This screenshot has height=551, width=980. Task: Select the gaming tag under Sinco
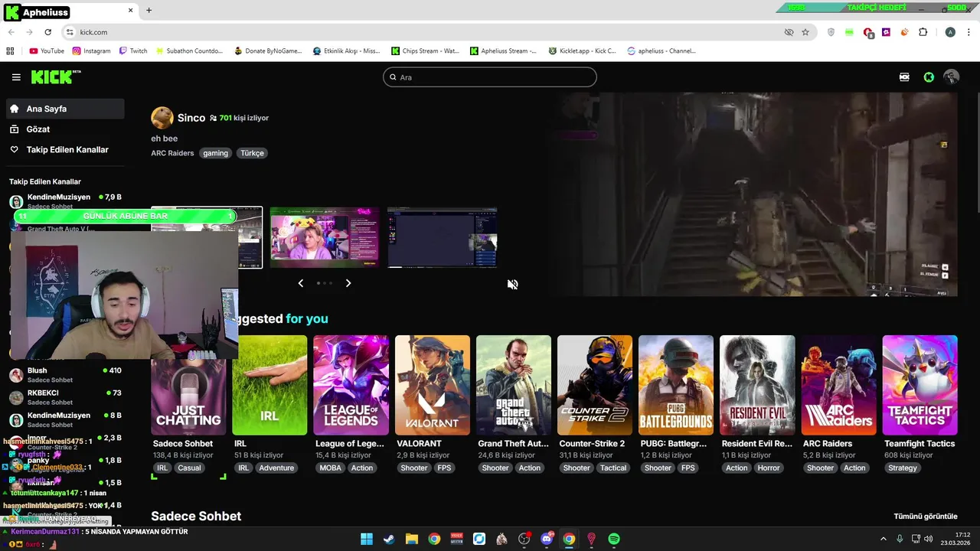(x=215, y=153)
